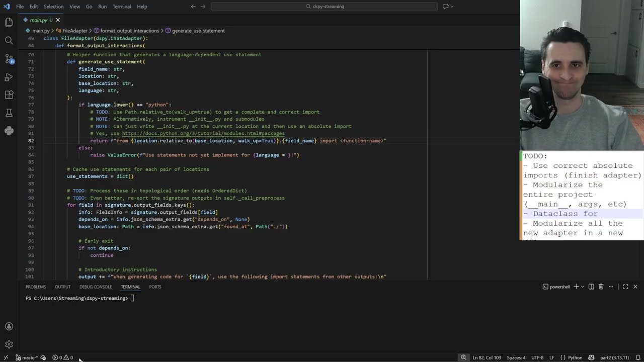The width and height of the screenshot is (644, 362).
Task: Open the zoom magnifier in status bar
Action: [463, 357]
